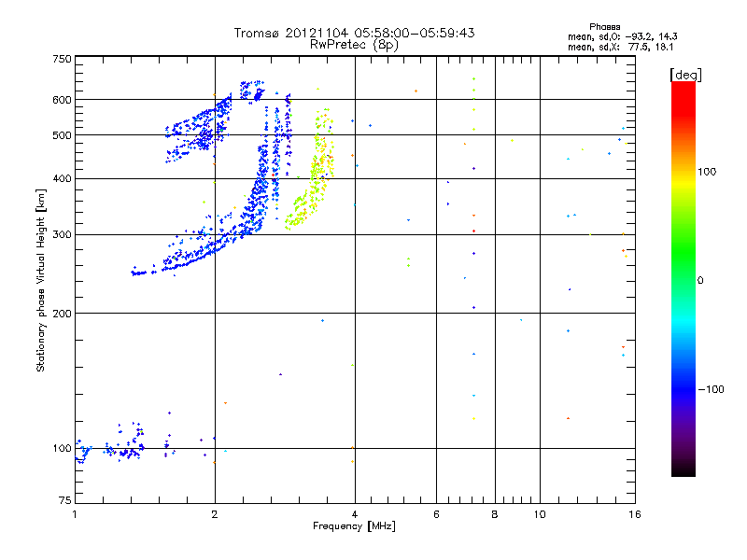Click the "Frequency [MHz]" axis title

(354, 526)
